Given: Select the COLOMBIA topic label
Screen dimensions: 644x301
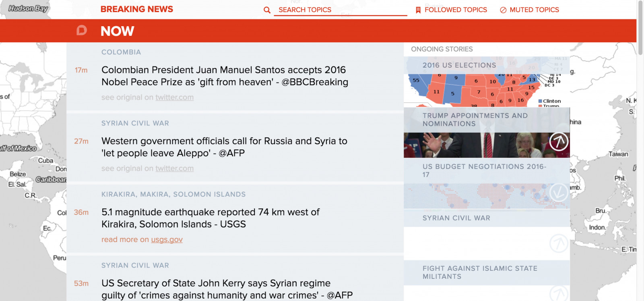Looking at the screenshot, I should tap(121, 52).
